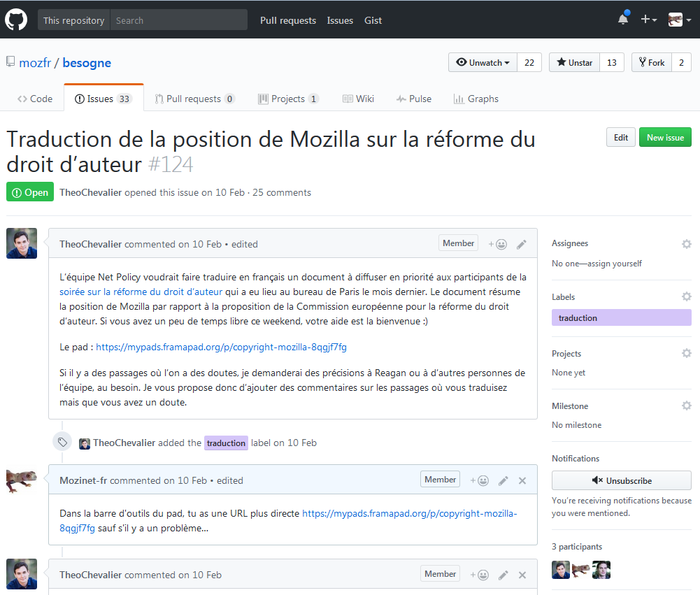
Task: Open framapad link in Mozinet-fr comment
Action: tap(288, 521)
